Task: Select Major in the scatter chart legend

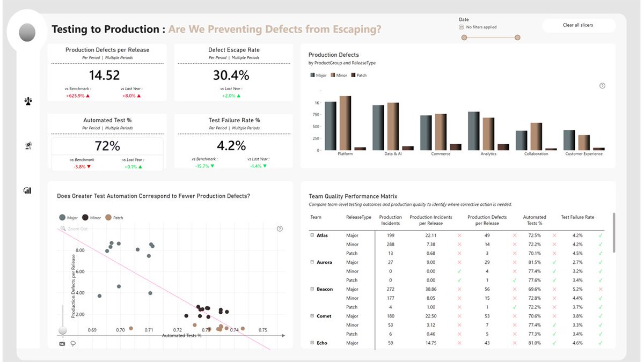Action: point(69,218)
